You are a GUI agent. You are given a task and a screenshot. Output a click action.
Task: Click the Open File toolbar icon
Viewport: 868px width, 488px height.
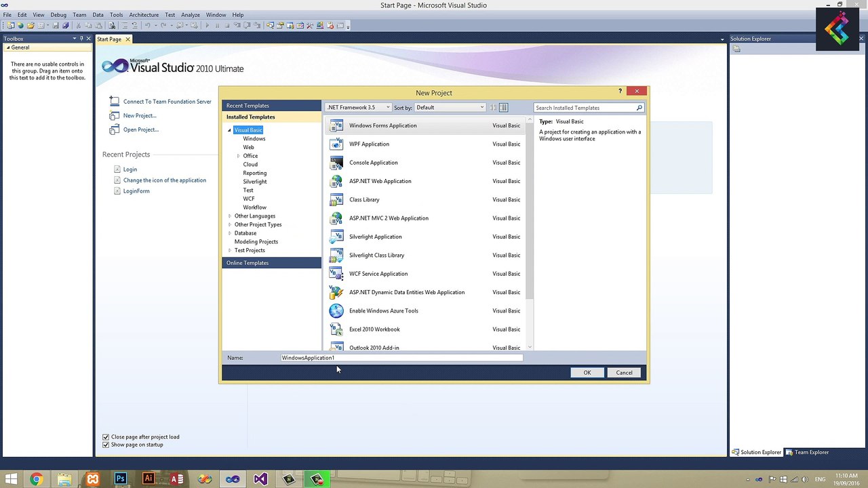click(x=31, y=26)
